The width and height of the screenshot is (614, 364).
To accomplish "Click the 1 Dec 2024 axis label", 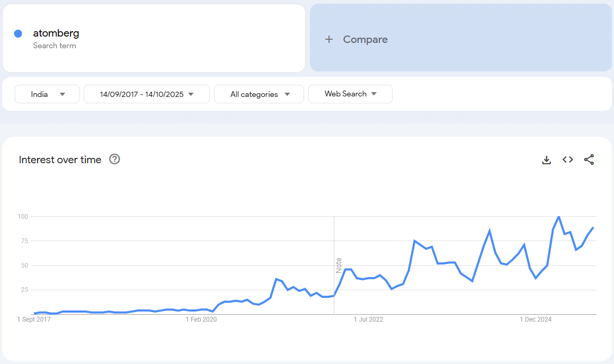I will point(536,319).
